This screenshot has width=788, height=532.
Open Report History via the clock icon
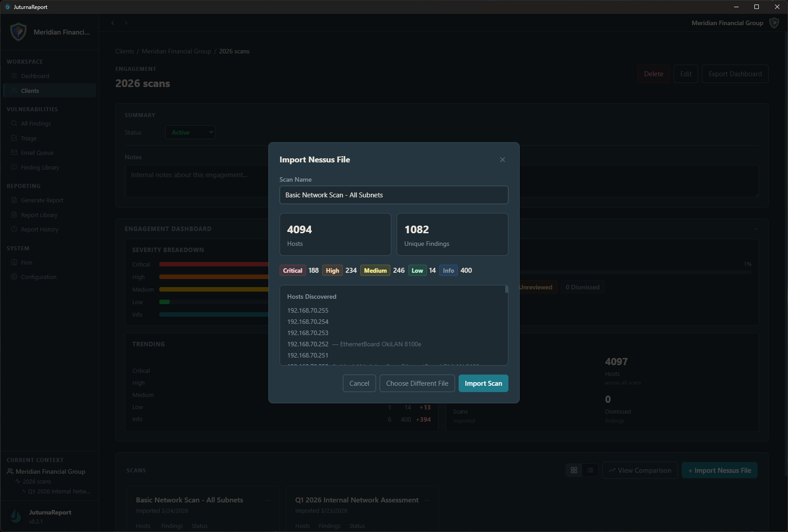click(14, 229)
